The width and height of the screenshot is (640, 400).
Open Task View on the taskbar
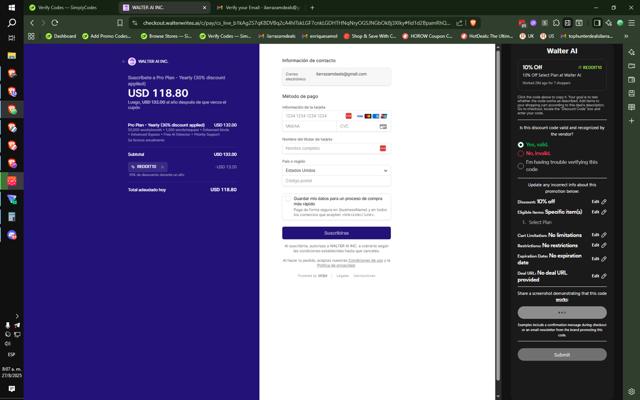point(12,38)
